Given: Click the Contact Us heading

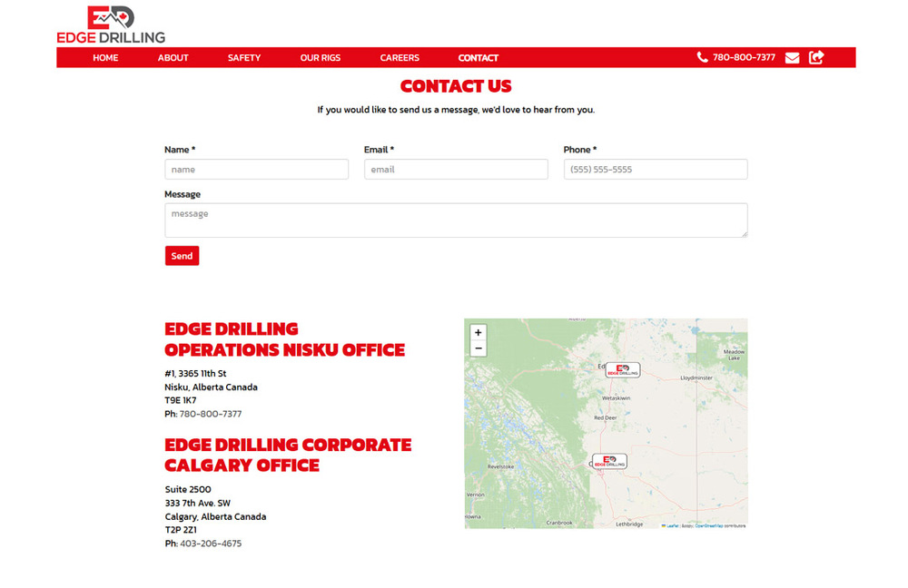Looking at the screenshot, I should [x=456, y=86].
